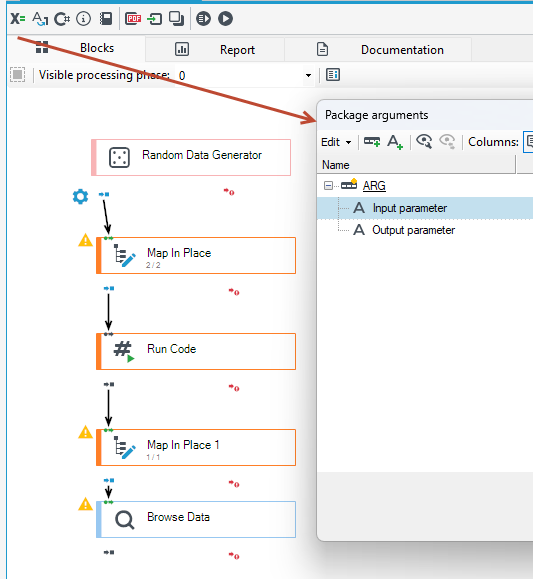Viewport: 533px width, 579px height.
Task: Click red output port below Browse Data
Action: click(x=234, y=556)
